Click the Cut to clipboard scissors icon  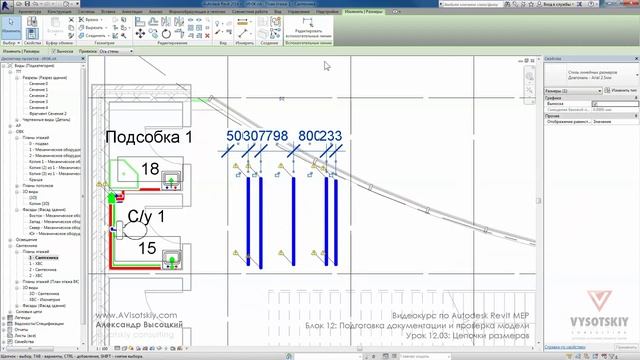point(71,20)
